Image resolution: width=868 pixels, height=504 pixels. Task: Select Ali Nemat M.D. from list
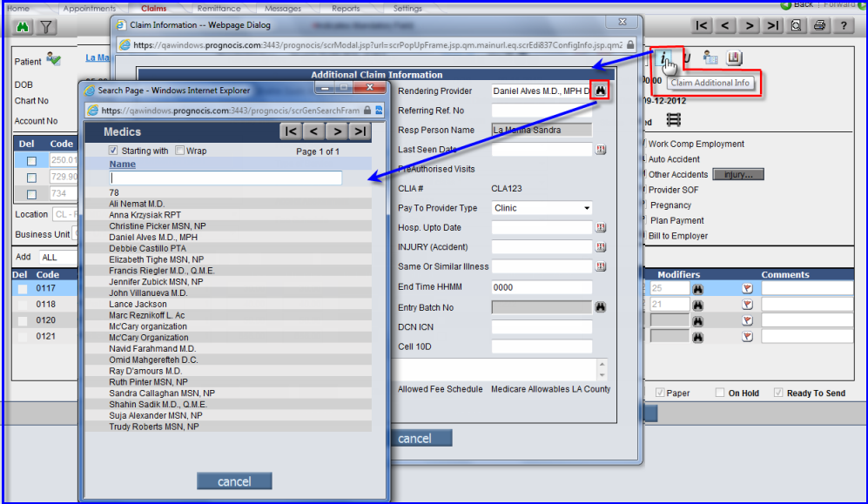point(137,205)
